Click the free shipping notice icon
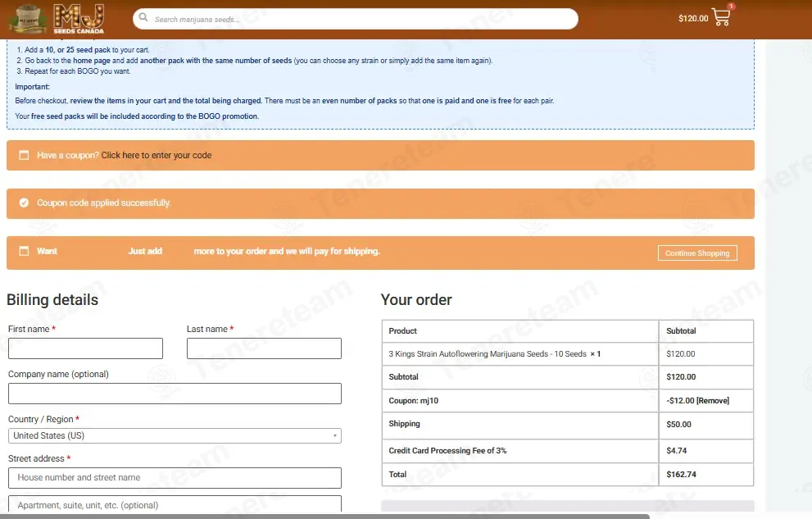 (24, 251)
